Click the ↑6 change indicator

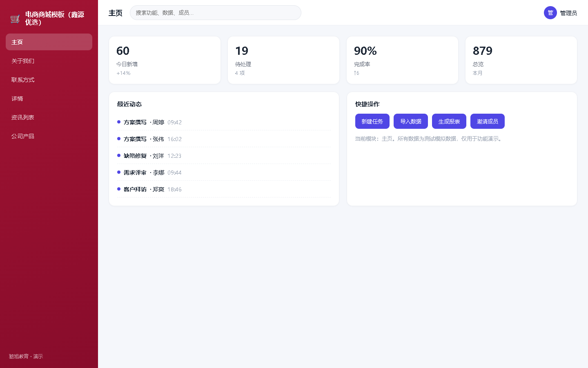(356, 73)
